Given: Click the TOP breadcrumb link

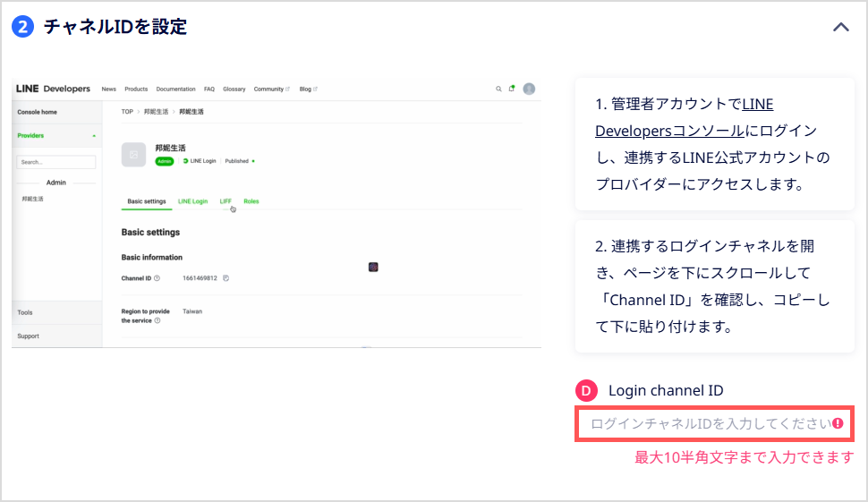Looking at the screenshot, I should tap(127, 112).
